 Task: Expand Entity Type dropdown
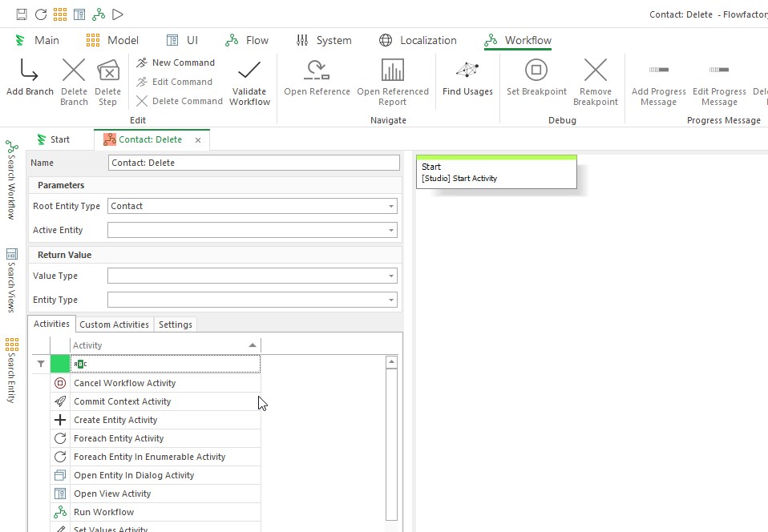391,300
